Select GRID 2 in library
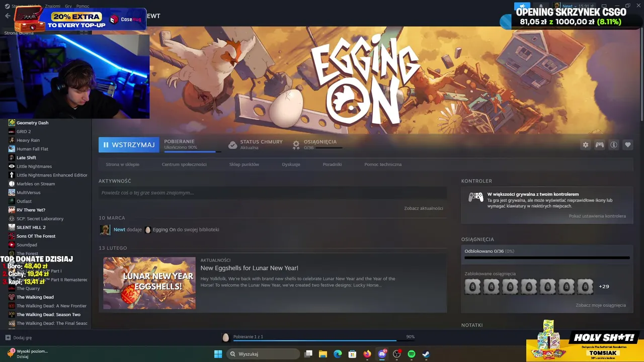This screenshot has height=362, width=644. point(24,132)
